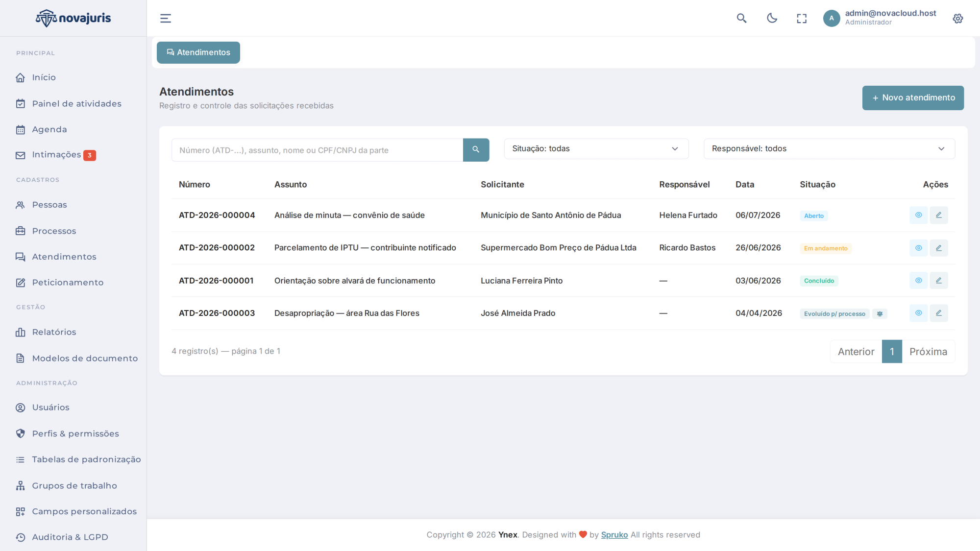Screen dimensions: 980x551
Task: Create a Novo atendimento
Action: click(913, 98)
